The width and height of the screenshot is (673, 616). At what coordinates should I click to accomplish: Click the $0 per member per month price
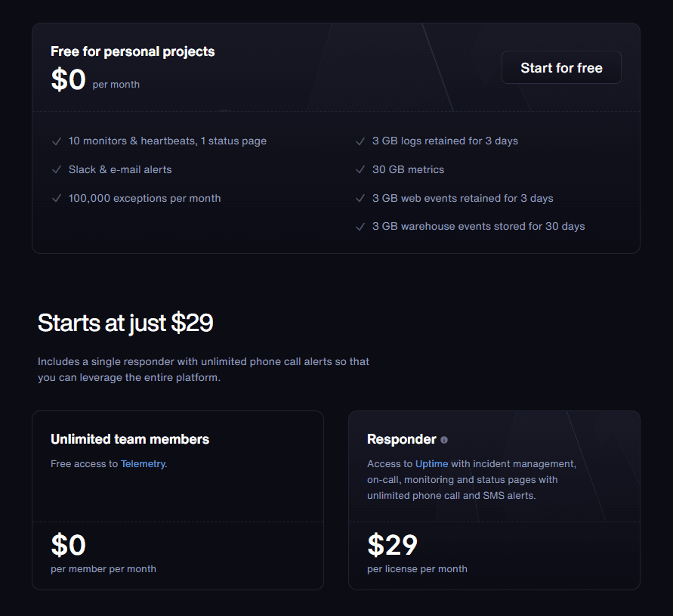(69, 545)
